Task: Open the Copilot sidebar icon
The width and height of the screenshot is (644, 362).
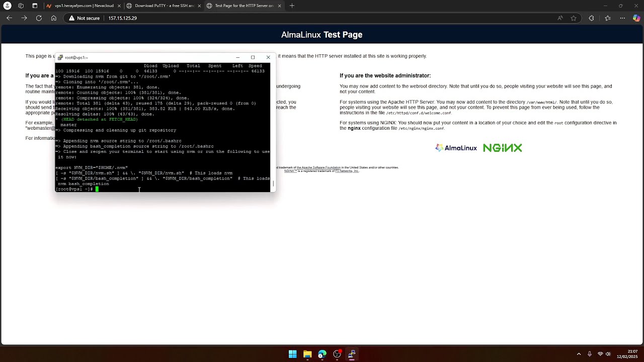Action: coord(636,18)
